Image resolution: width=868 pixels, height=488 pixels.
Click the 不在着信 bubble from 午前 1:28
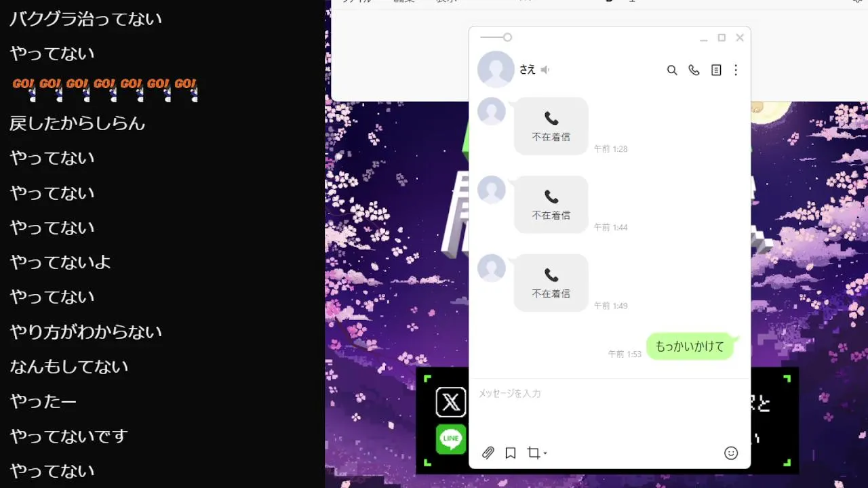pyautogui.click(x=551, y=126)
